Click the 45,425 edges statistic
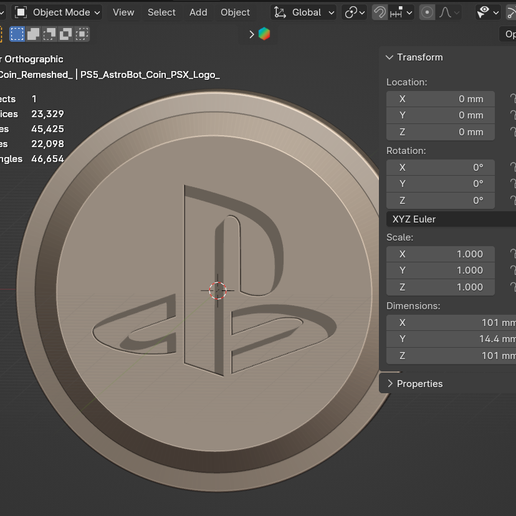The height and width of the screenshot is (516, 516). (47, 129)
